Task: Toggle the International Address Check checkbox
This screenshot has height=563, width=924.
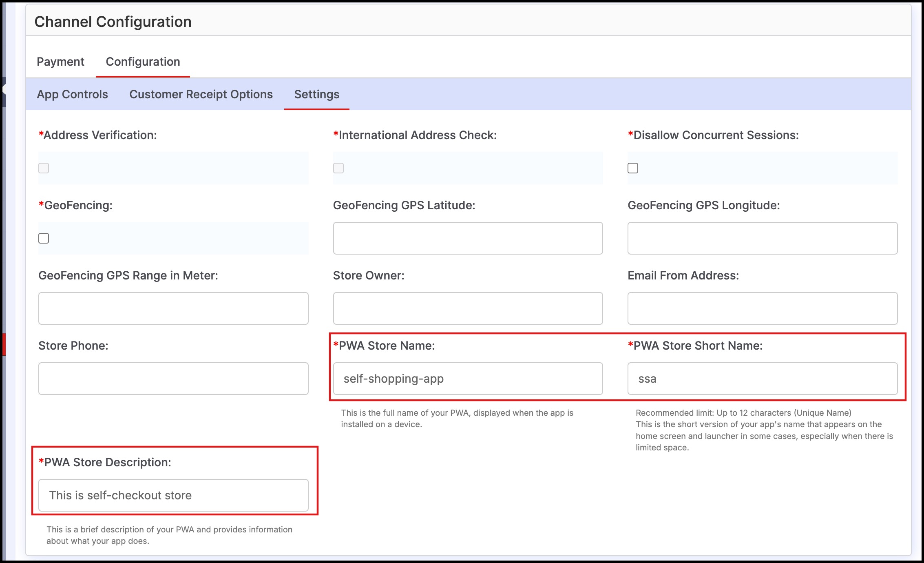Action: 338,168
